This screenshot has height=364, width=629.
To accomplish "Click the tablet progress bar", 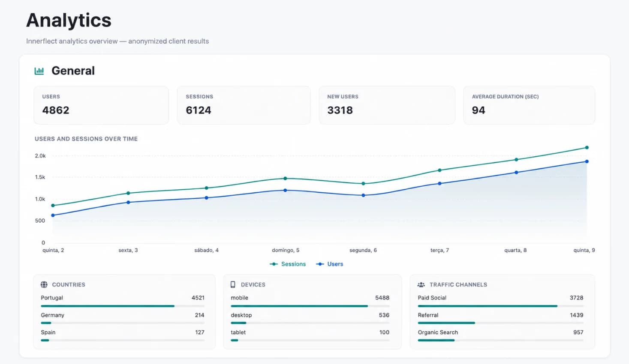I will pyautogui.click(x=310, y=340).
